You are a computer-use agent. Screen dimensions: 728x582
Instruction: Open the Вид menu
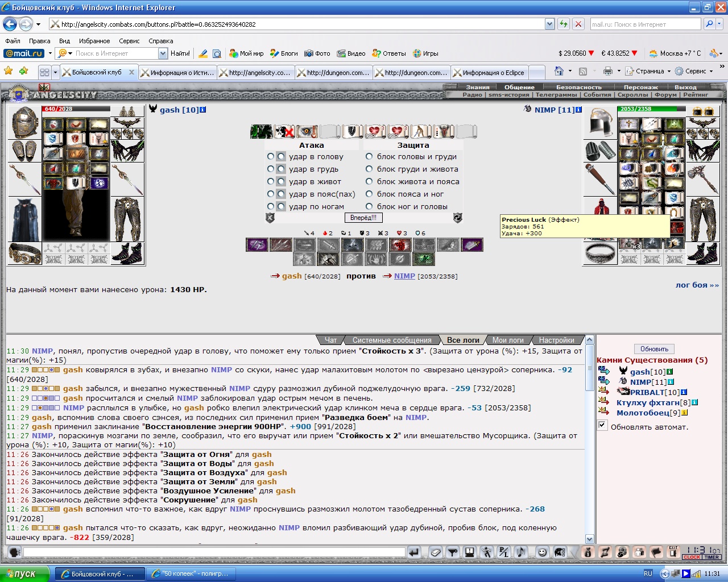[x=64, y=41]
